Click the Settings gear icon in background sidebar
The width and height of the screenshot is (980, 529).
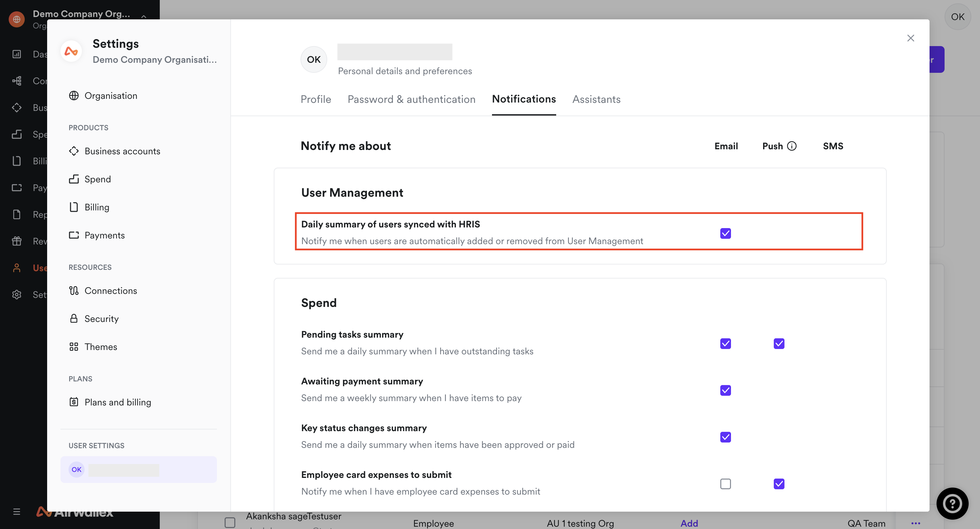(x=17, y=295)
